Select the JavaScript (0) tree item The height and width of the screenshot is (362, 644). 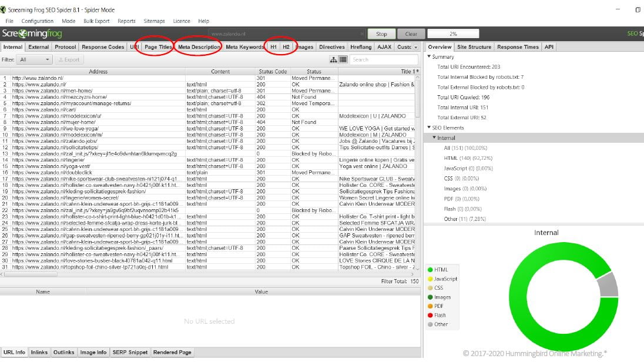point(468,169)
